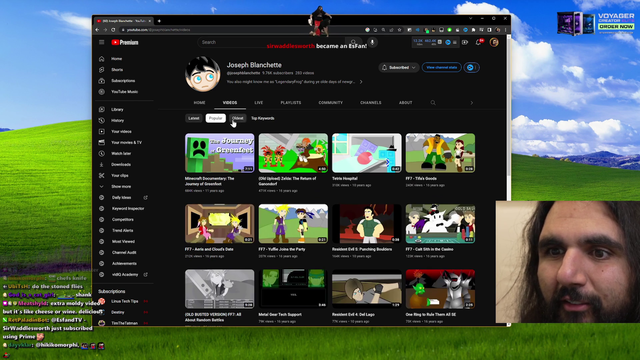Screen dimensions: 640x360
Task: Open Tetris Hospital video thumbnail
Action: 367,153
